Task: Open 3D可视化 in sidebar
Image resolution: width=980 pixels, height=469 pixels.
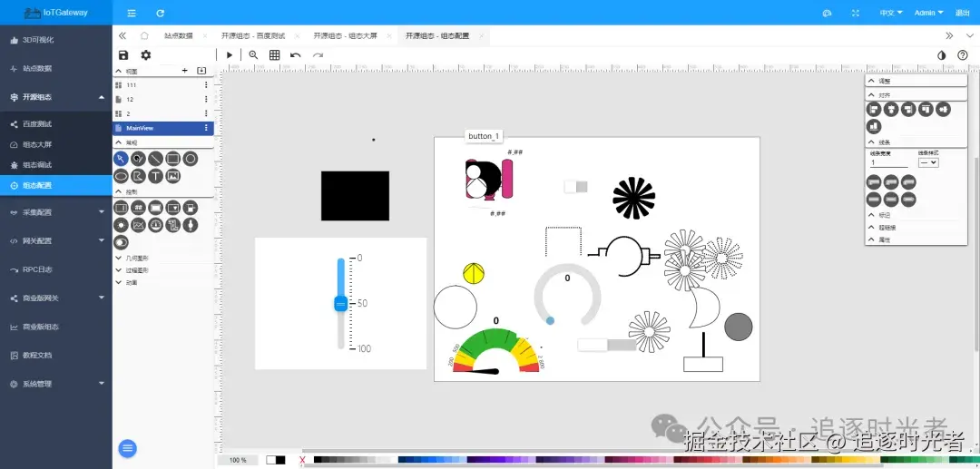Action: 56,40
